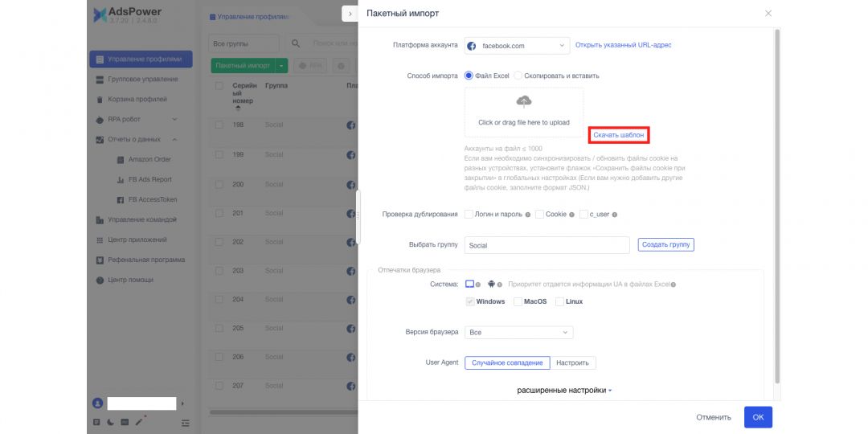Collapse the sidebar with the menu-fold icon
Screen dimensions: 868x434
(186, 423)
